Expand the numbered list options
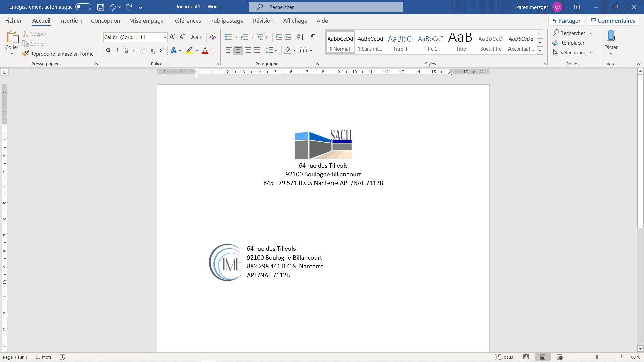 point(252,37)
